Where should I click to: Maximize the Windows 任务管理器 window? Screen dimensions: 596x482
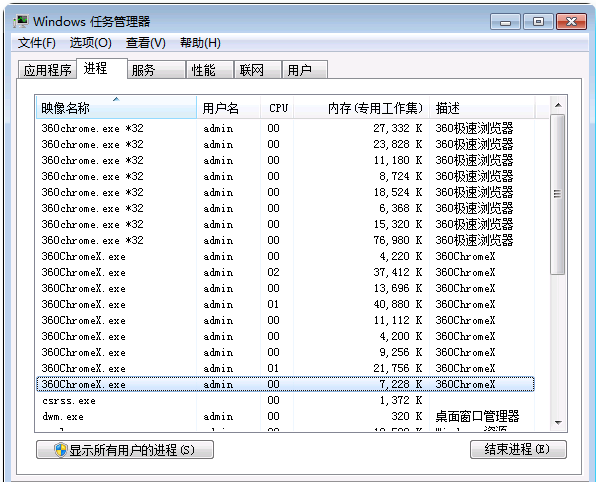pos(538,22)
